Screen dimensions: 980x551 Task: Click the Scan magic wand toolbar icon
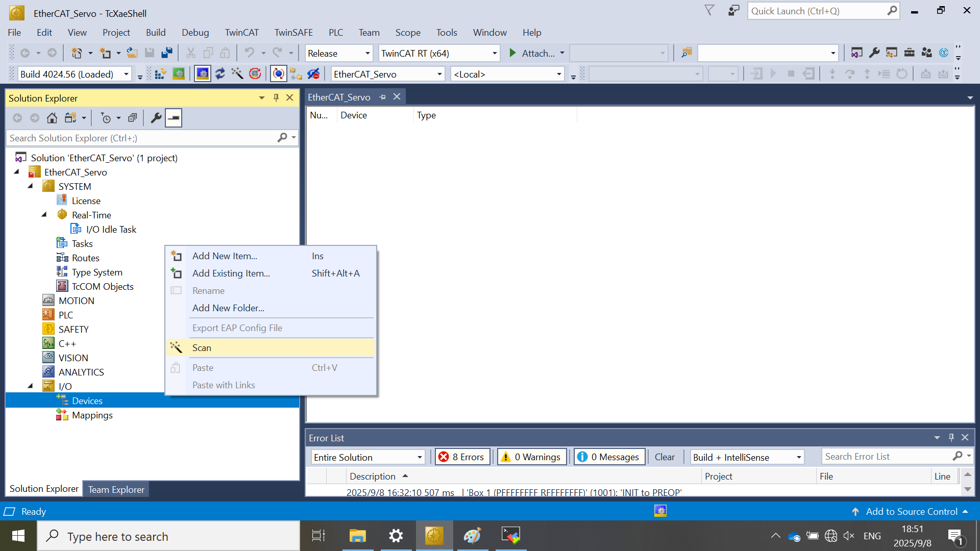(x=237, y=74)
